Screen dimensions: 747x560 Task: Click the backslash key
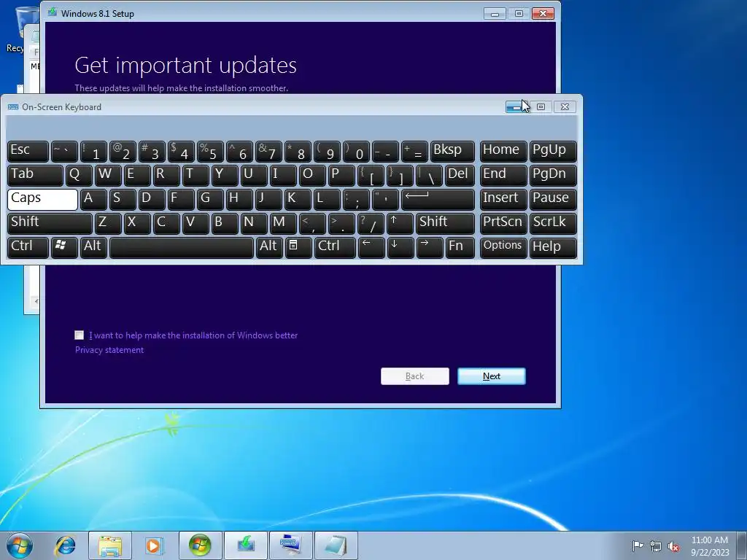pos(429,175)
